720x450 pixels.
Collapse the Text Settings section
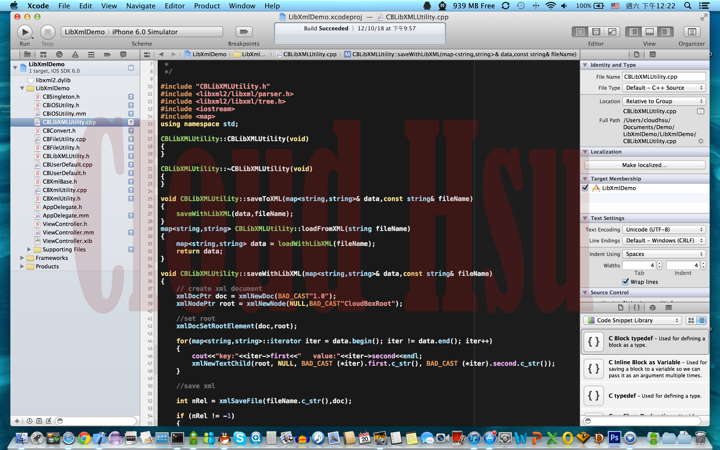(x=585, y=218)
